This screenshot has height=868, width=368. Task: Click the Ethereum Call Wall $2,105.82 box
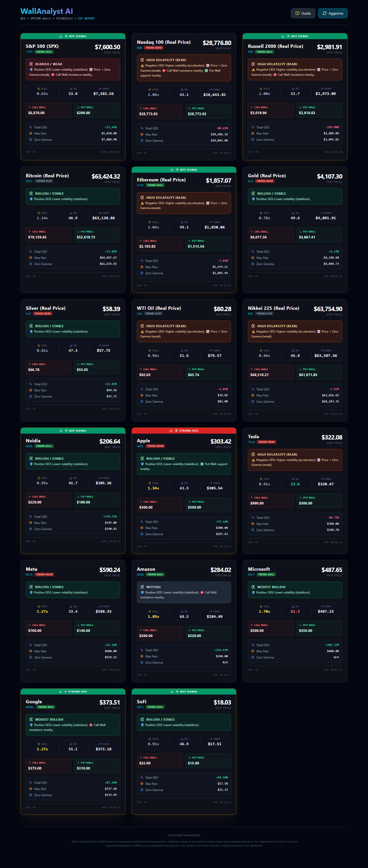159,244
